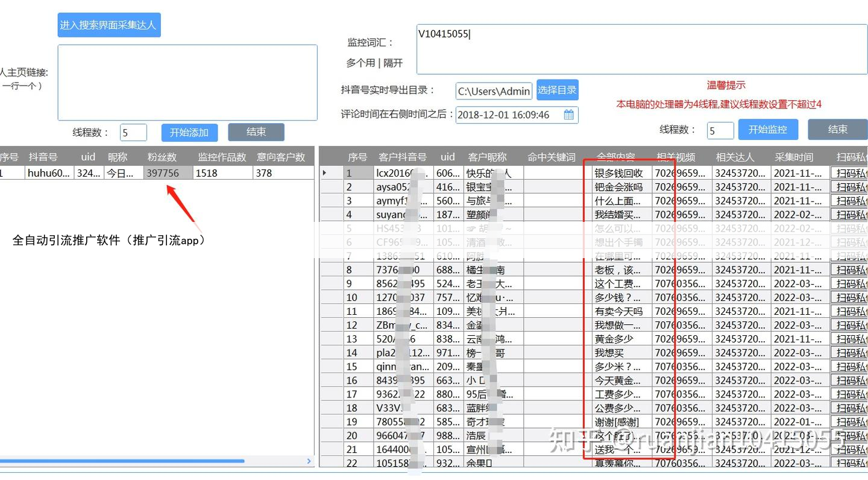Click the 监控作品数 column header
This screenshot has width=868, height=480.
[x=222, y=157]
